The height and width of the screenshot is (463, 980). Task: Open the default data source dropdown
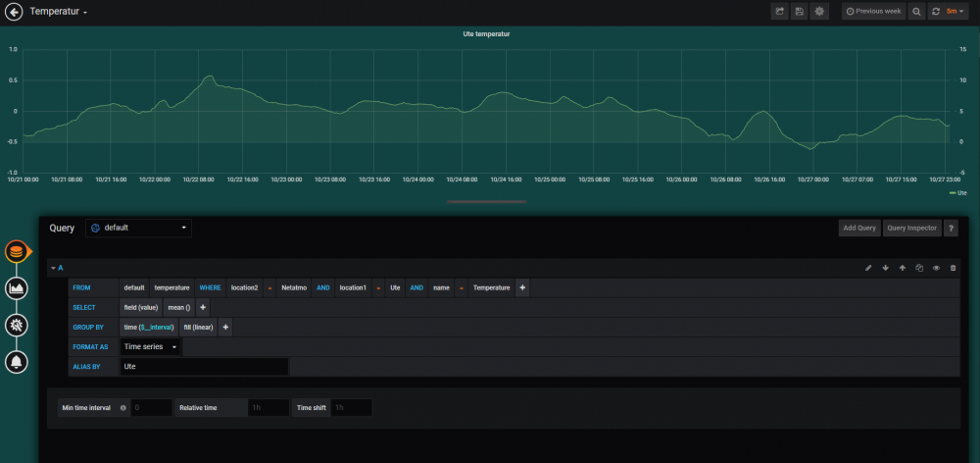coord(138,228)
